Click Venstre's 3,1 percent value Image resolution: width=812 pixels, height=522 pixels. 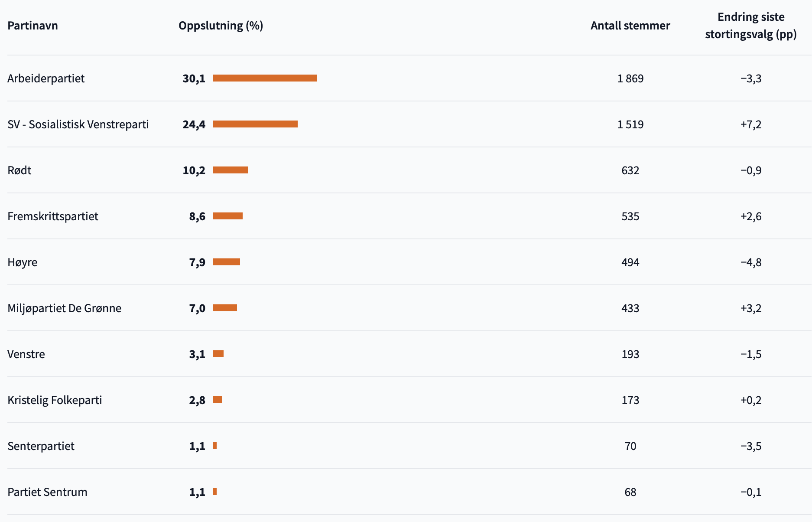[197, 354]
